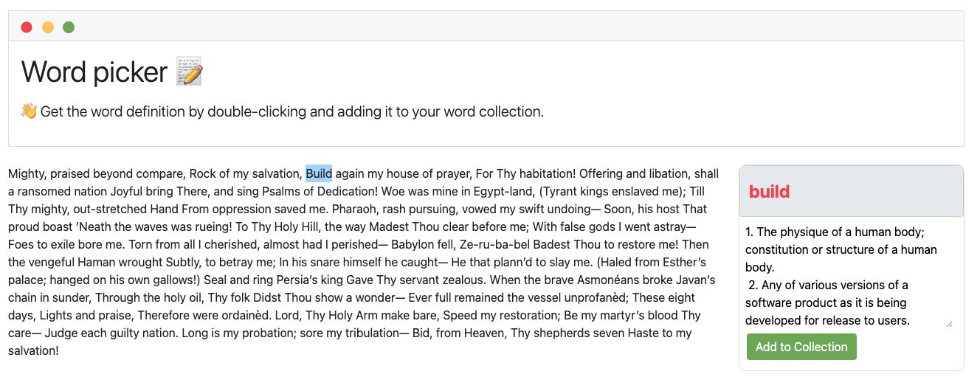Grab the textarea resize handle corner
Image resolution: width=980 pixels, height=391 pixels.
tap(948, 323)
